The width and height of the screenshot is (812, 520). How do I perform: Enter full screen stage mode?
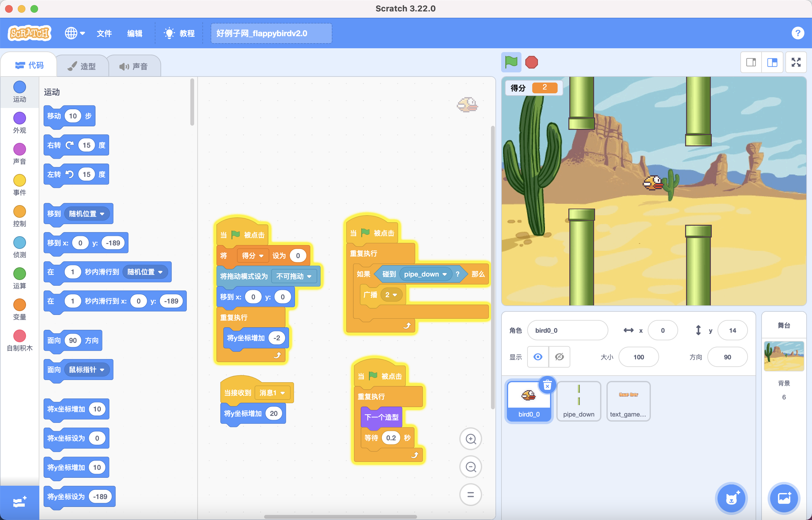pyautogui.click(x=796, y=62)
